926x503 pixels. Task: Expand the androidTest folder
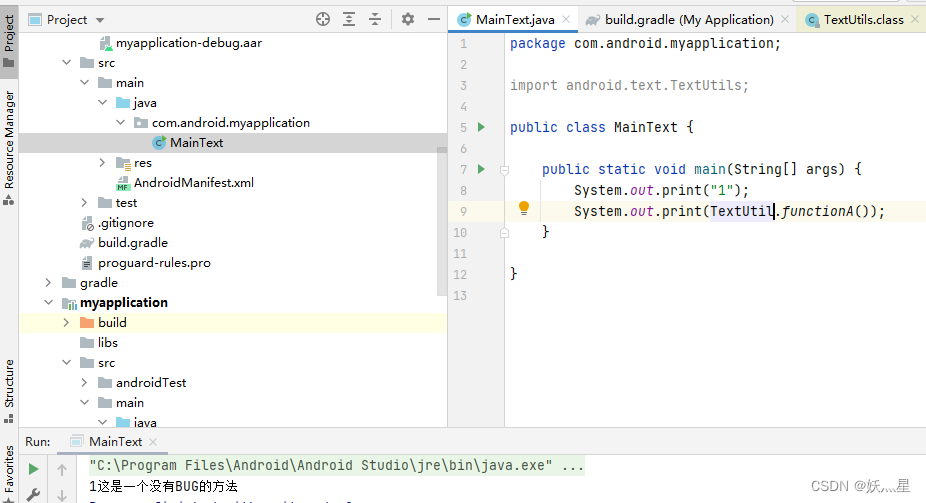pyautogui.click(x=84, y=383)
